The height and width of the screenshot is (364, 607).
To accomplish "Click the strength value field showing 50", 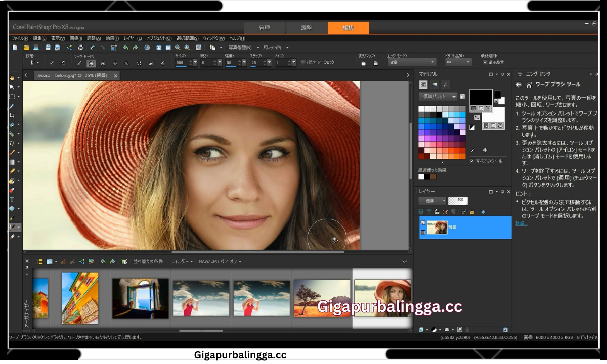I will [230, 63].
